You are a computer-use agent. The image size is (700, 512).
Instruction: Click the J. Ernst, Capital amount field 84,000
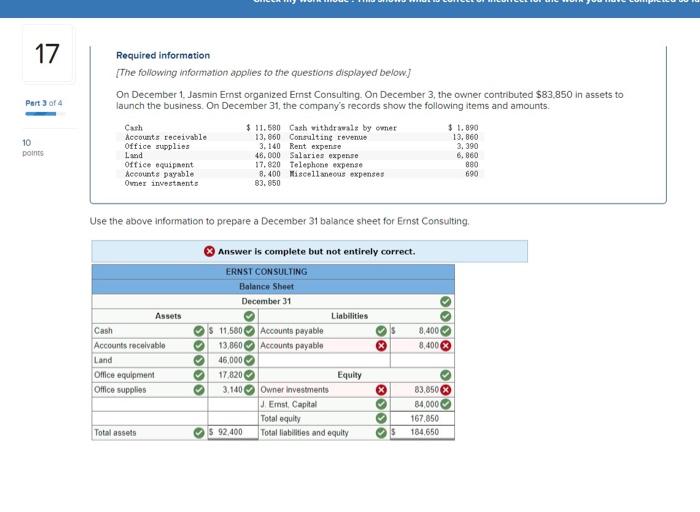(x=422, y=404)
